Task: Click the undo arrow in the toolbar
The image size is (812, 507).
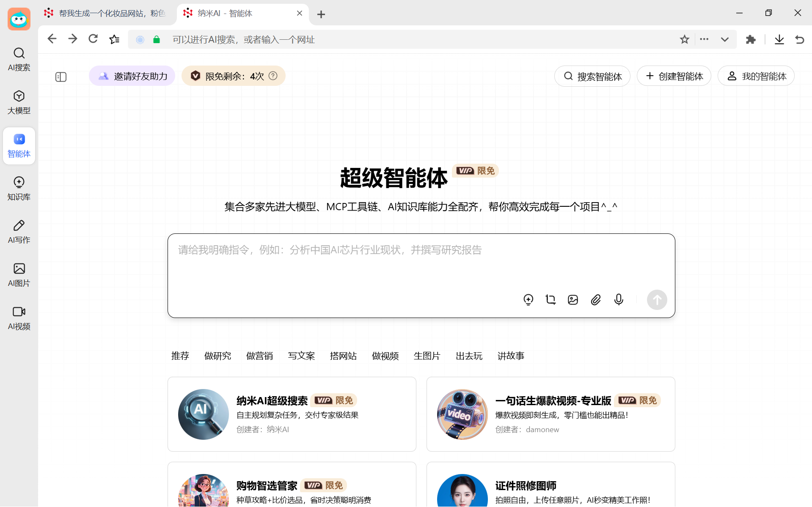Action: click(x=800, y=39)
